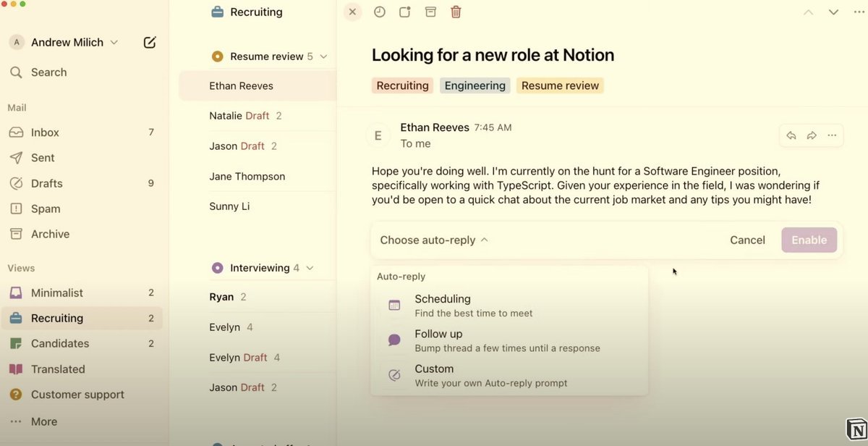Snooze the email with the clock icon
Image resolution: width=868 pixels, height=446 pixels.
(x=379, y=12)
